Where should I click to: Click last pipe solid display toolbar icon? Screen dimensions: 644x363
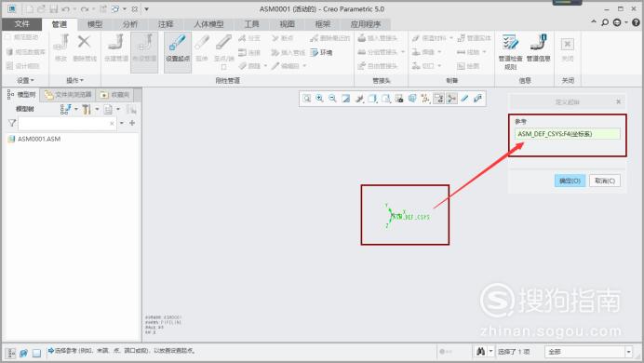(477, 99)
